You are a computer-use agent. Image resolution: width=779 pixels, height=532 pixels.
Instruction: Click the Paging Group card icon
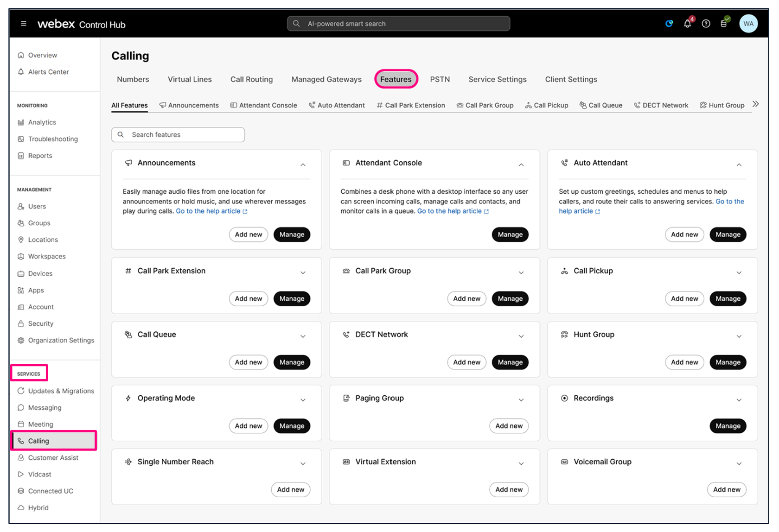346,398
